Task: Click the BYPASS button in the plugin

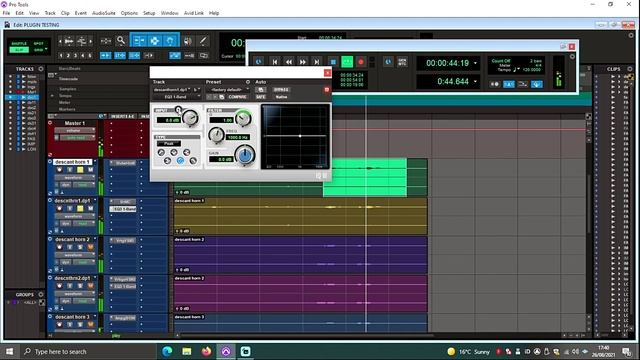Action: [x=281, y=89]
